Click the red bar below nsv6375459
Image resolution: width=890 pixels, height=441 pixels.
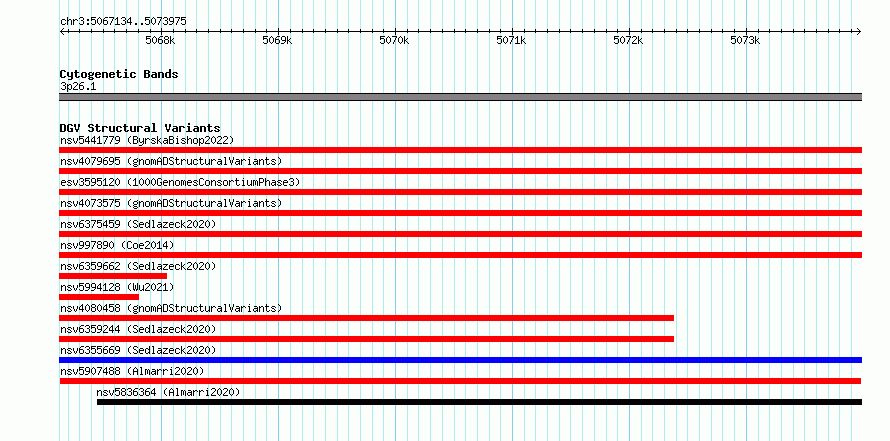(x=460, y=234)
